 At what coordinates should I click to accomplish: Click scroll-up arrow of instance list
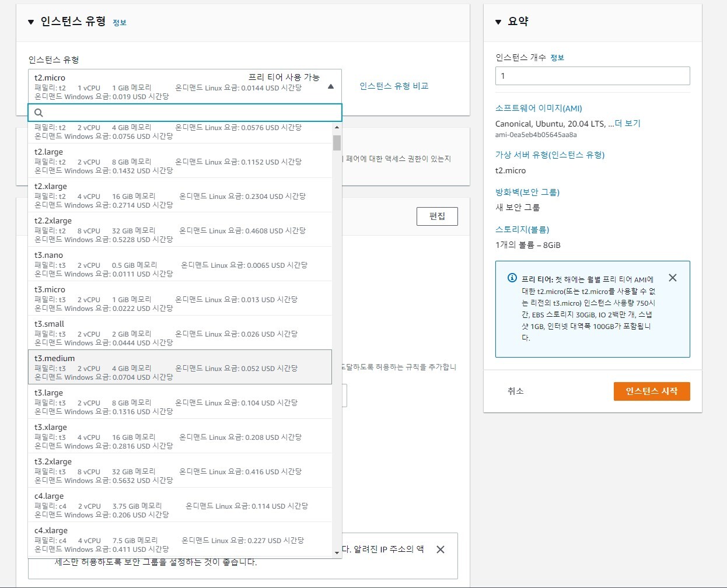coord(337,127)
